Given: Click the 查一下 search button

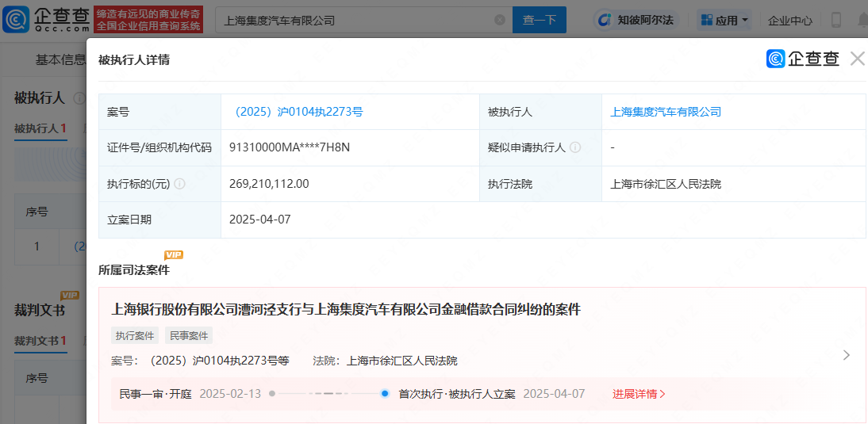Looking at the screenshot, I should pos(540,20).
